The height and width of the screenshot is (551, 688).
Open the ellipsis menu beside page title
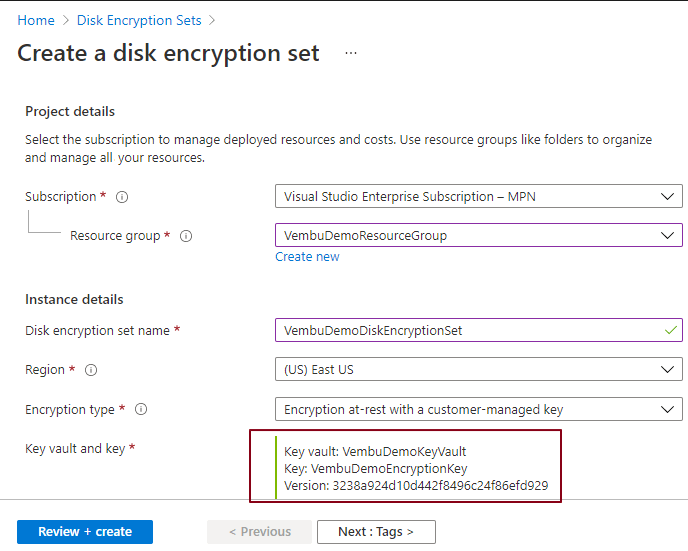[x=351, y=53]
